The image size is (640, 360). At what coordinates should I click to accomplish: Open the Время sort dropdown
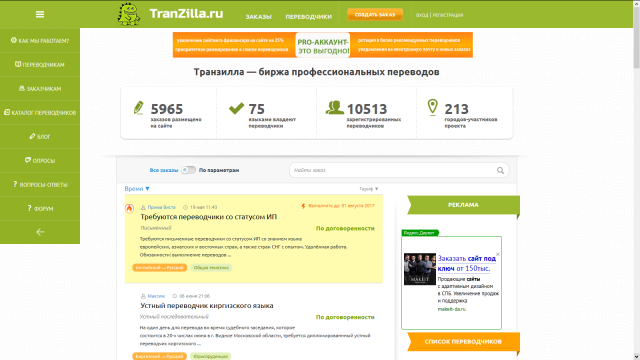tap(137, 189)
